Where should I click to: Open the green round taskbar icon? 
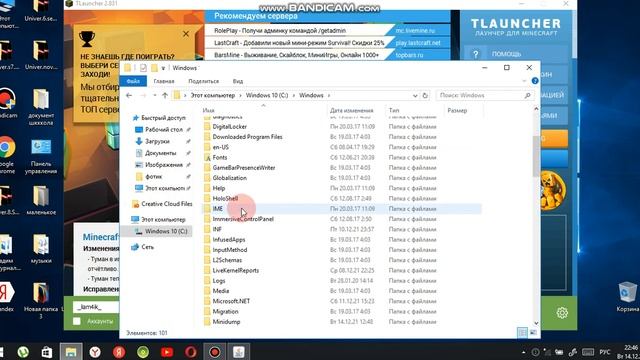(143, 352)
